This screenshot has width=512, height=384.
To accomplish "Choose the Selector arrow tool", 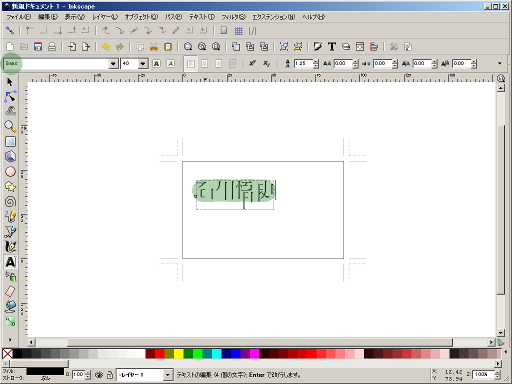I will coord(10,82).
